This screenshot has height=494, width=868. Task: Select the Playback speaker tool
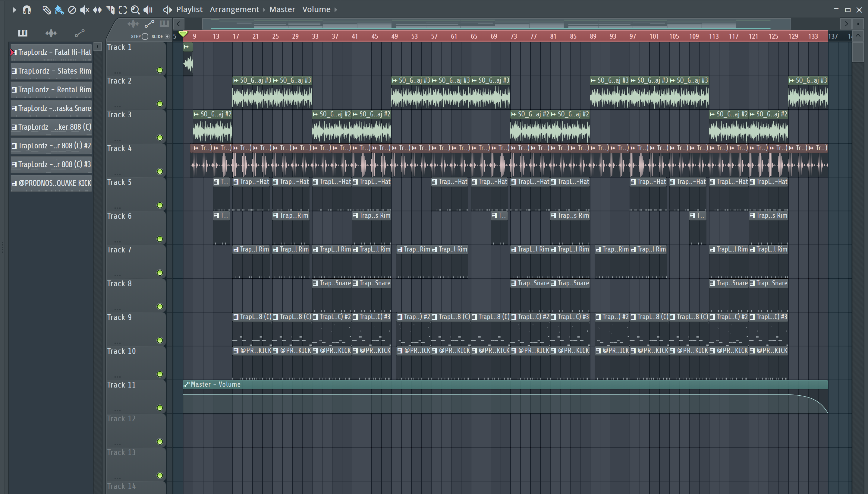(148, 10)
